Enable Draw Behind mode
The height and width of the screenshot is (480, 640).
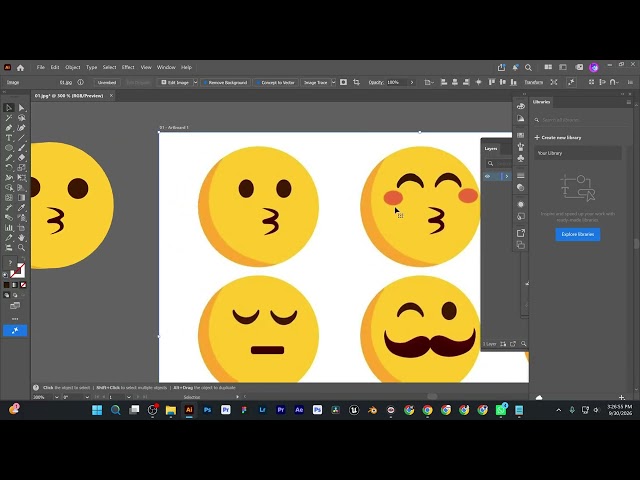tap(15, 295)
